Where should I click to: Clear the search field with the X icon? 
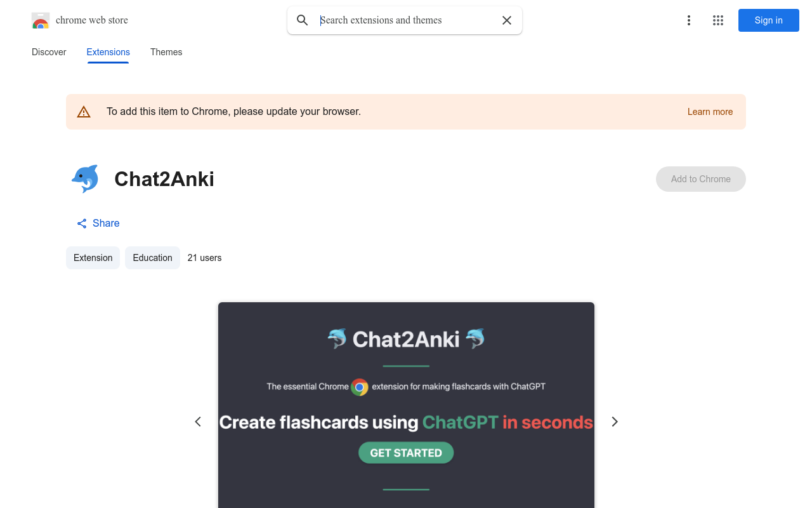point(506,20)
